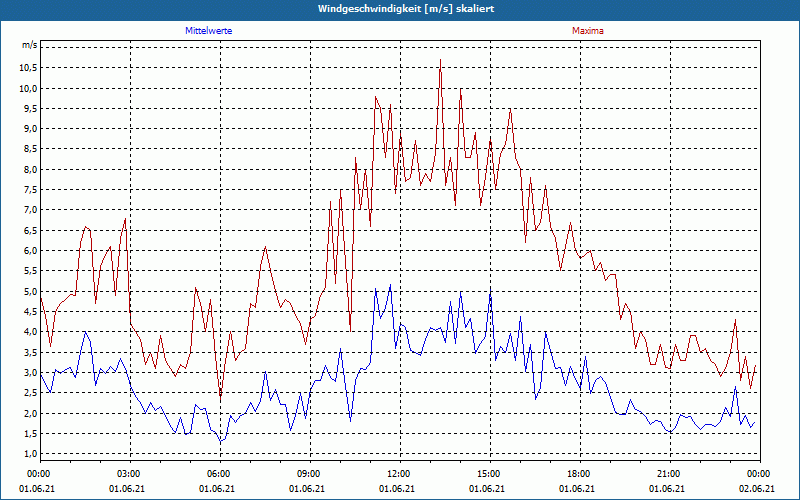
Task: Select the '6,5' value on the y-axis
Action: pos(31,230)
